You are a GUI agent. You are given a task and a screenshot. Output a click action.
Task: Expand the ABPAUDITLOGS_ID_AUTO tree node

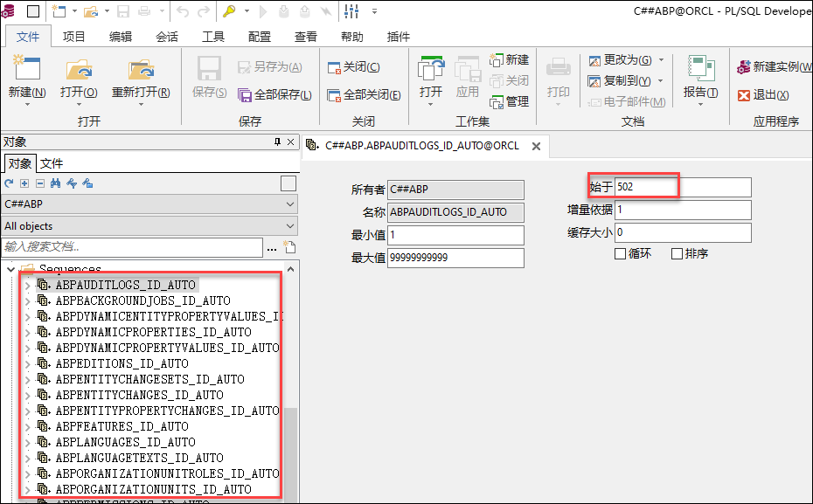[x=27, y=285]
